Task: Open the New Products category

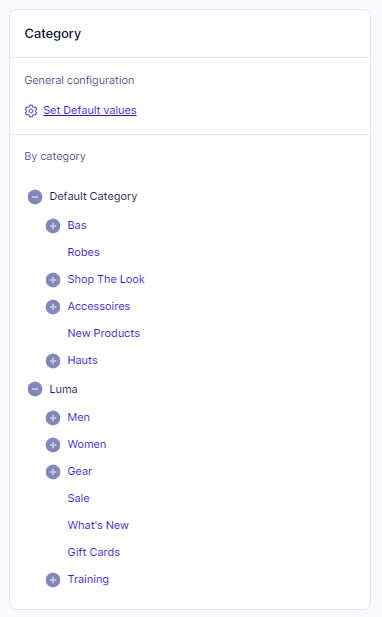Action: click(104, 333)
